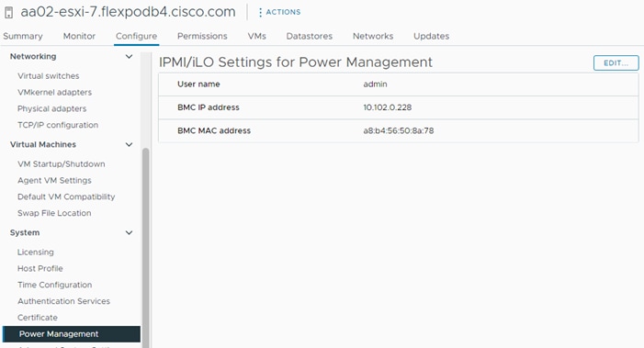The width and height of the screenshot is (644, 348).
Task: Open Swap File Location settings
Action: (x=54, y=213)
